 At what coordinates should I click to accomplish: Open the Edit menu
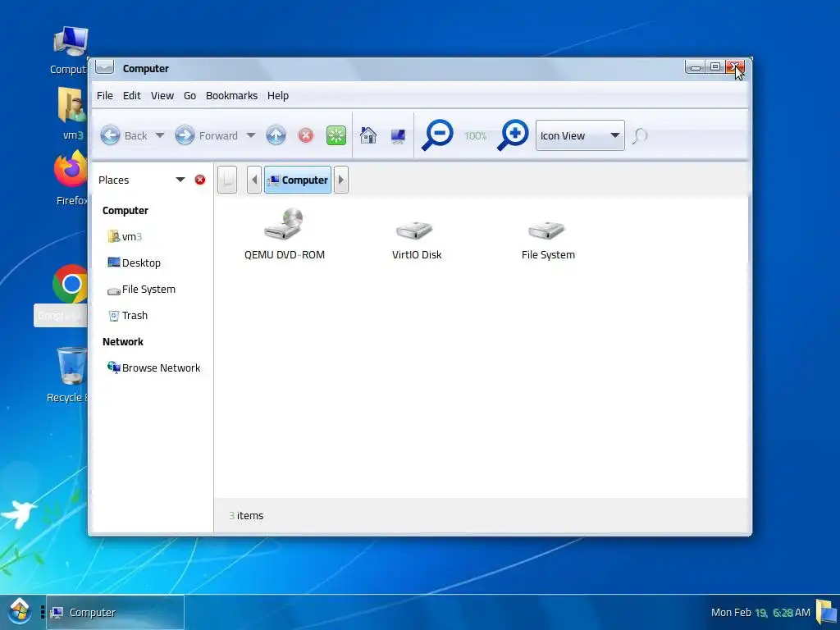pos(132,95)
